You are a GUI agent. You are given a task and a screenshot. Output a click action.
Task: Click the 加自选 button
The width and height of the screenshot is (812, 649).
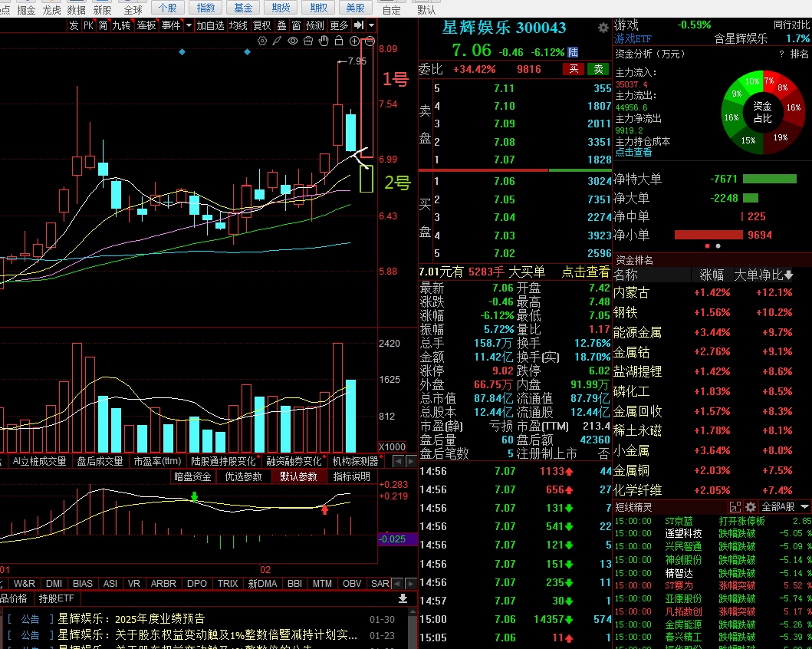coord(210,25)
